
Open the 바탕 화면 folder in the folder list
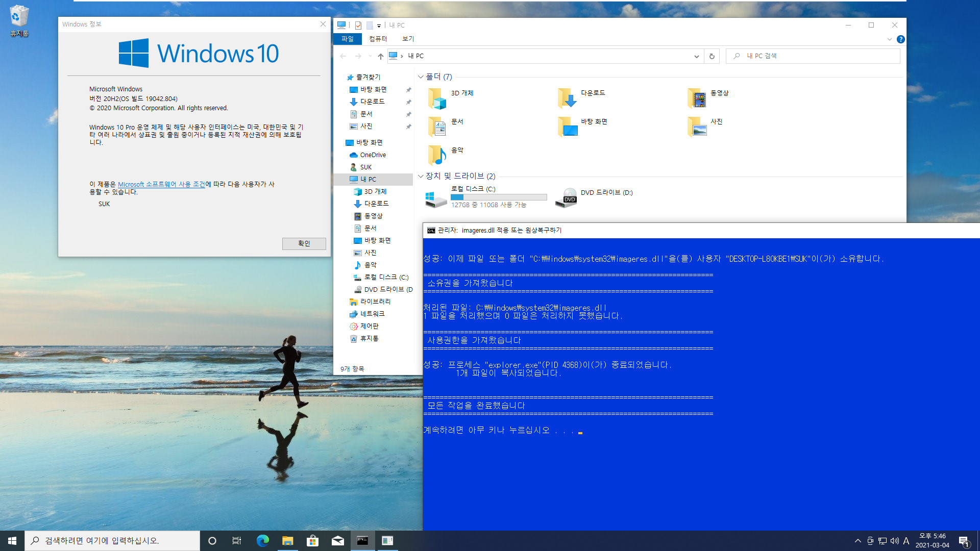pyautogui.click(x=582, y=127)
